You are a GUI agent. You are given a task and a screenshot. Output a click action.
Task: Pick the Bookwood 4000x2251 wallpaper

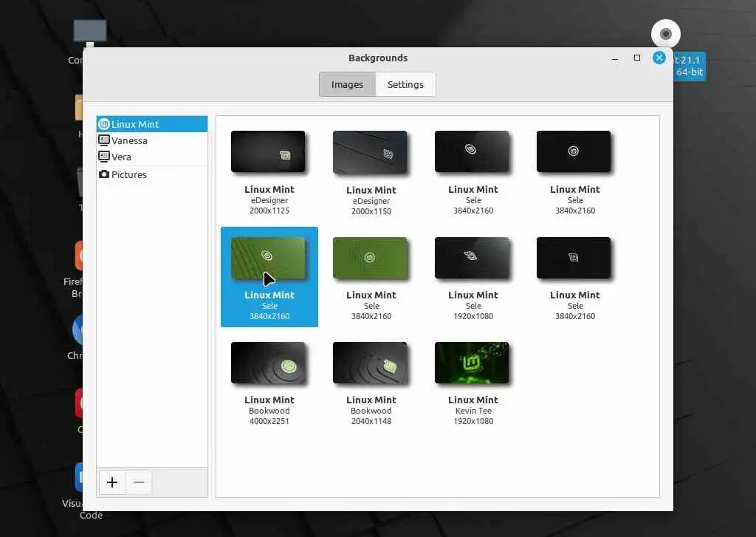(x=268, y=363)
